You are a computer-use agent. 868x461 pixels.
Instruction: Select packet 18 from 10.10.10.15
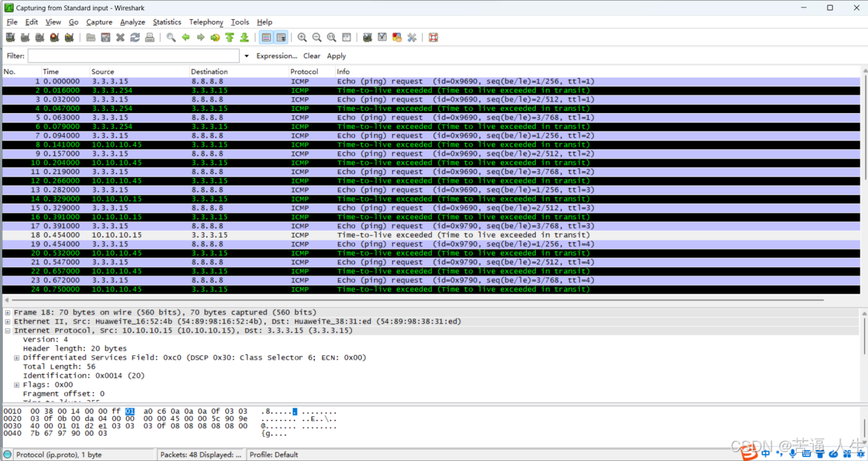(x=432, y=235)
